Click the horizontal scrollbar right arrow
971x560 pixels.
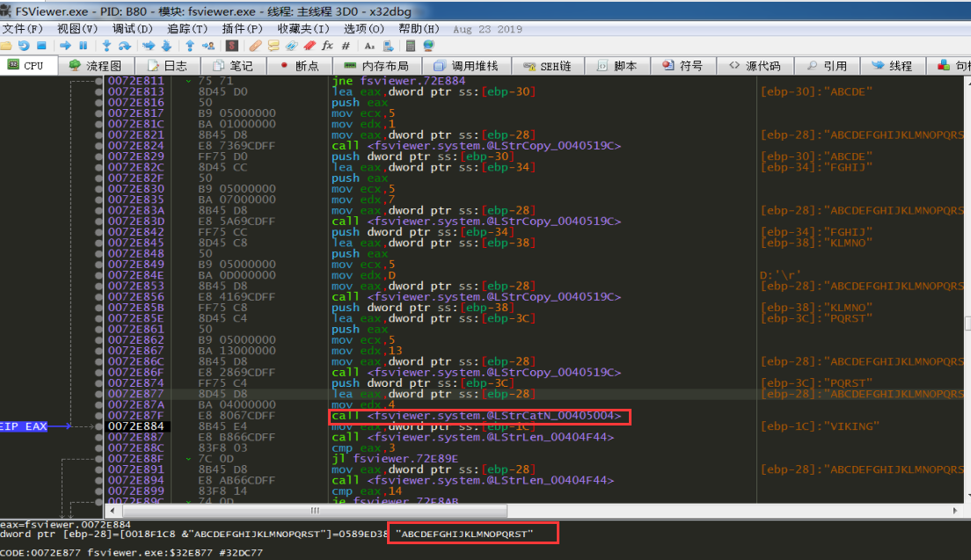click(x=955, y=511)
